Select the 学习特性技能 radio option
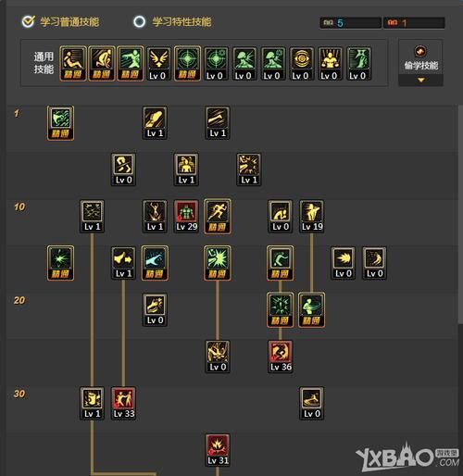 [139, 21]
